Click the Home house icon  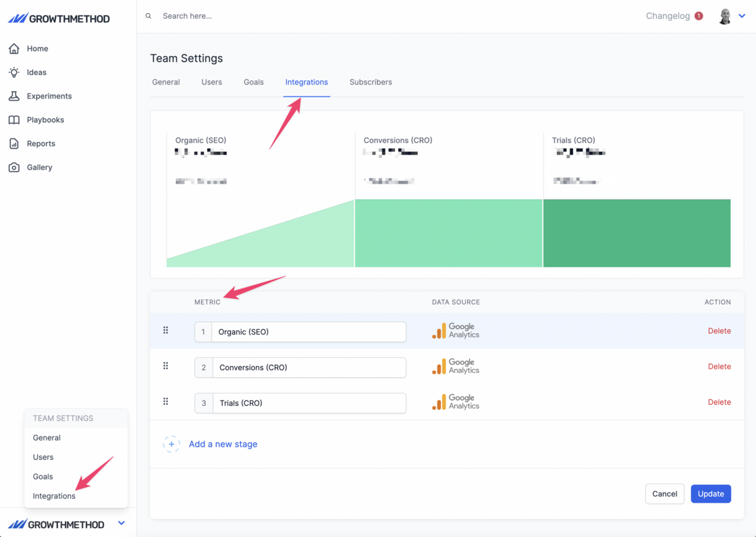pyautogui.click(x=14, y=48)
